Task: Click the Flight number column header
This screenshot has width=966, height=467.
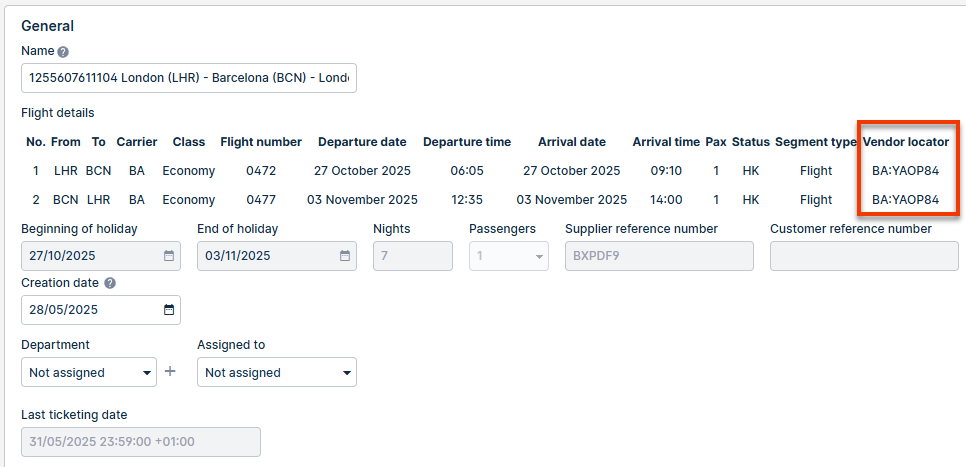Action: [x=261, y=142]
